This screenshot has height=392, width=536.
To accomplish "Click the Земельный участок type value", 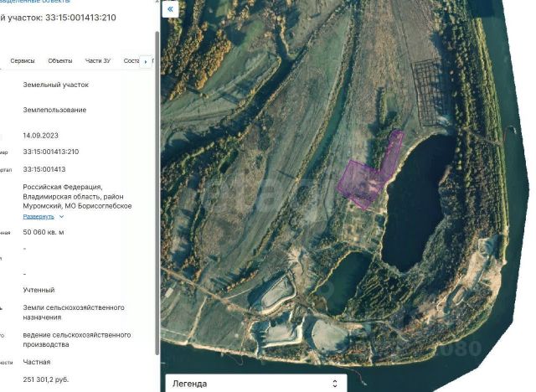I will click(56, 85).
